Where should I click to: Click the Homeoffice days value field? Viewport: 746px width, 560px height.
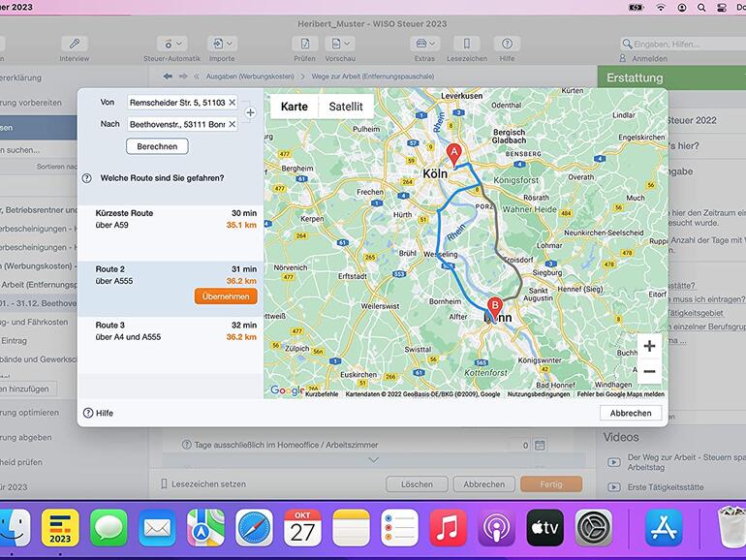pos(519,446)
